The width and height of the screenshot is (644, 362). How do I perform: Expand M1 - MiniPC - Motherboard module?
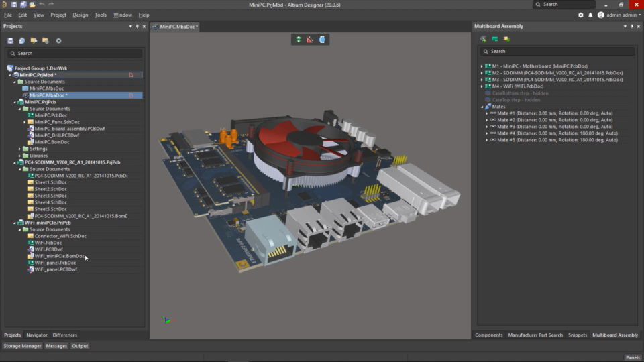pyautogui.click(x=482, y=66)
